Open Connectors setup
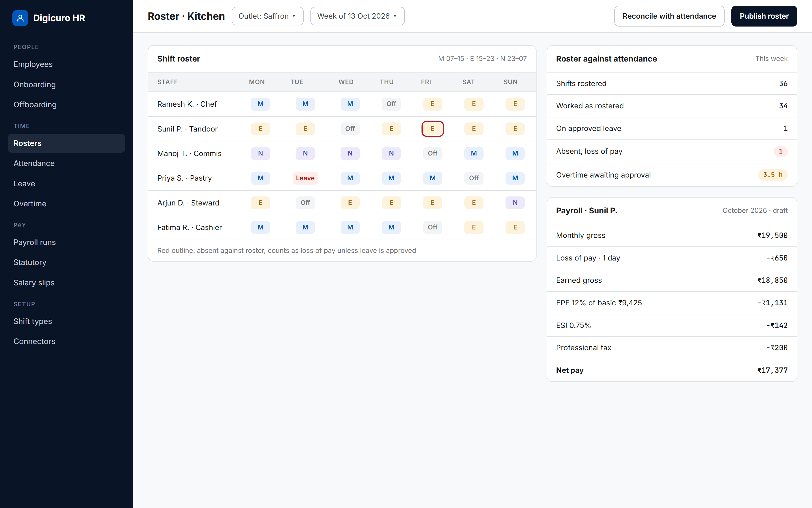 pyautogui.click(x=67, y=341)
